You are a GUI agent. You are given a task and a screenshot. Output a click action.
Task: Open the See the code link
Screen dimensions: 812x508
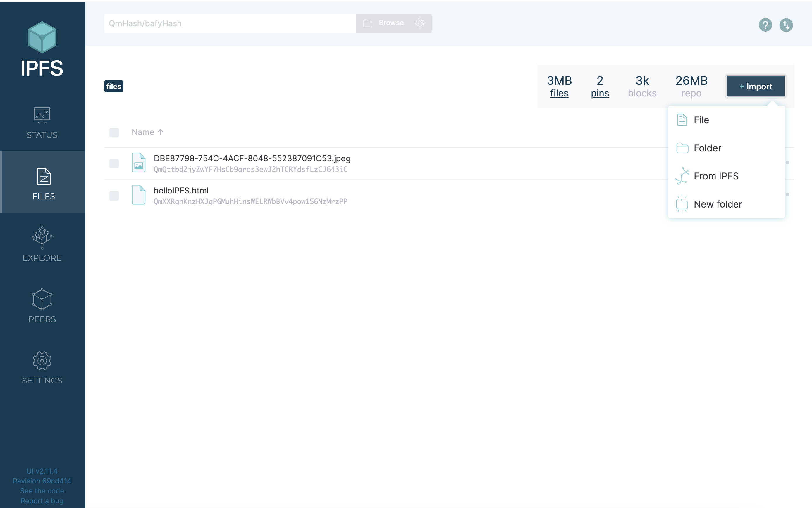click(42, 491)
